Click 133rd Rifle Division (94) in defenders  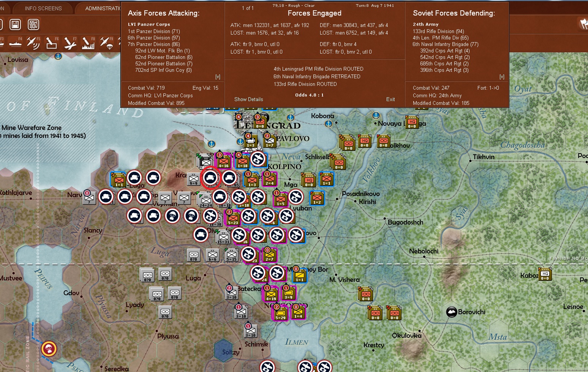point(438,32)
